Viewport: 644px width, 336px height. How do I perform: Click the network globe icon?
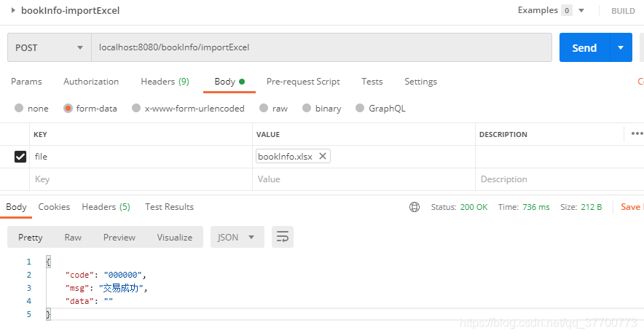[415, 207]
